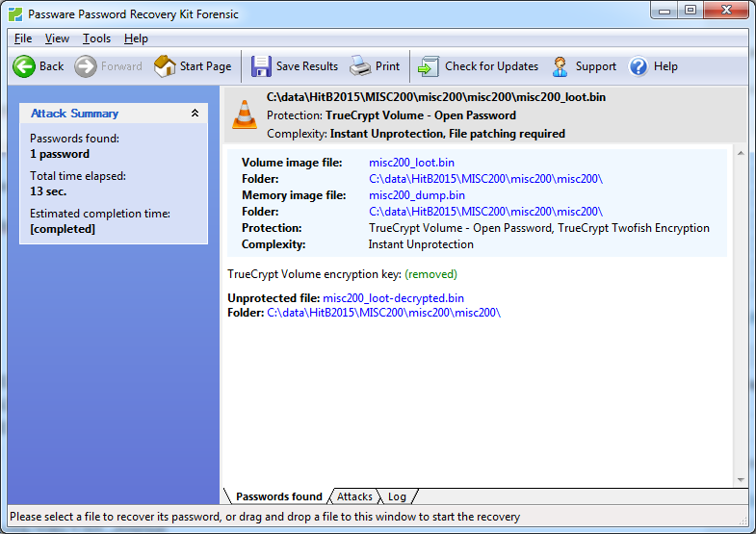
Task: Click the scrollbar down arrow in results
Action: click(x=741, y=479)
